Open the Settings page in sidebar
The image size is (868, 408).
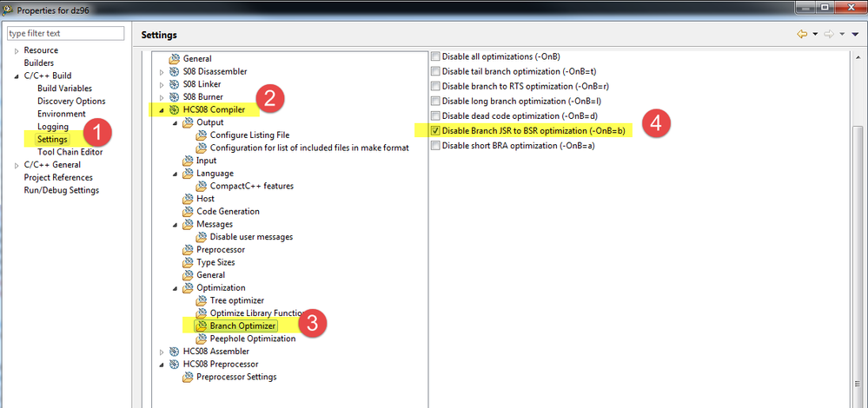coord(53,139)
